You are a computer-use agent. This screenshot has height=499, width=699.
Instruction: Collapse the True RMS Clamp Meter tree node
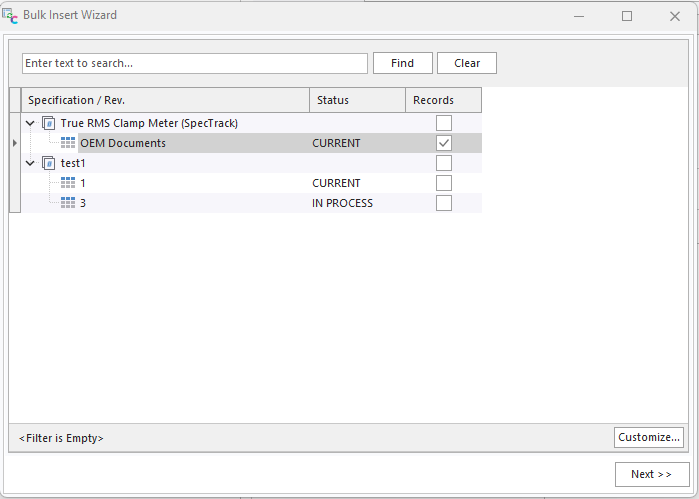[30, 123]
